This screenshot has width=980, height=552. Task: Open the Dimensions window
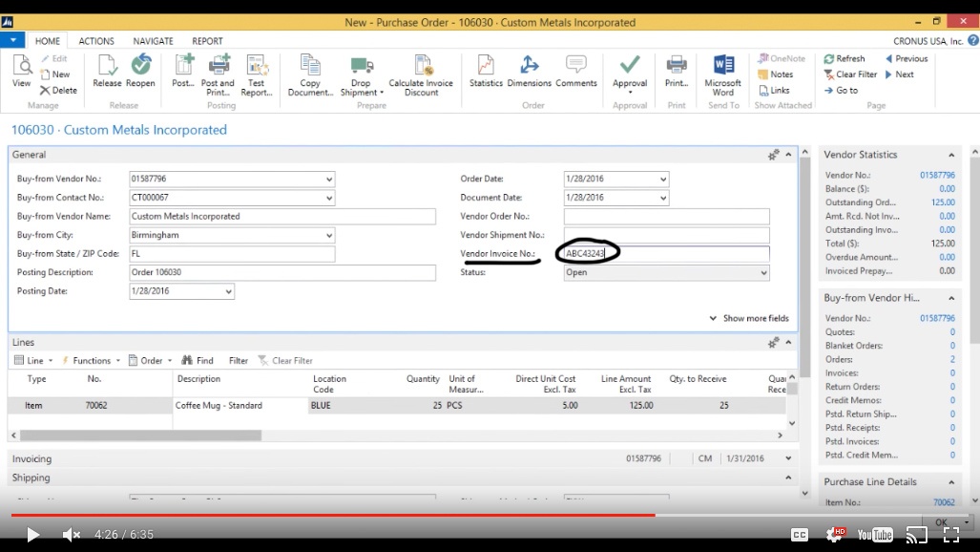(x=529, y=71)
